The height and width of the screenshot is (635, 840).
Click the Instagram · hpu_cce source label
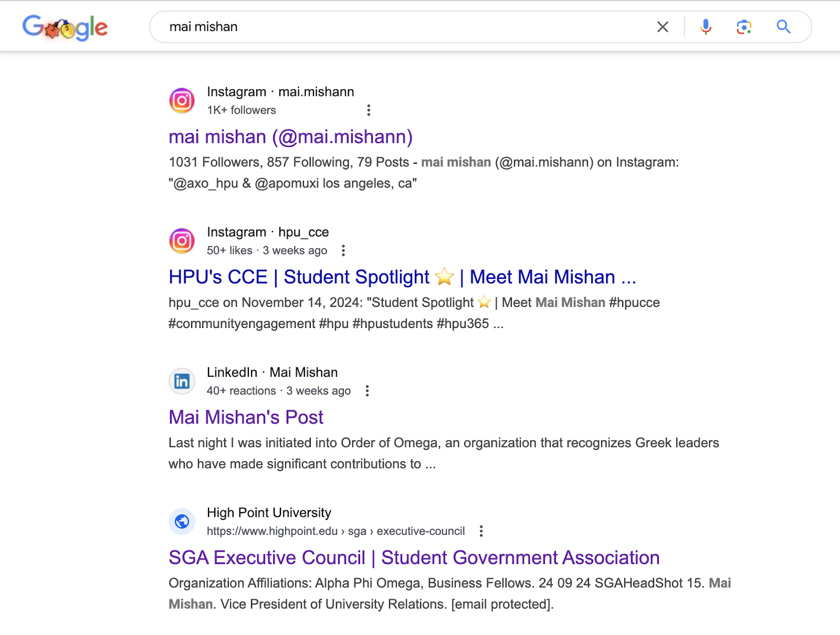268,232
